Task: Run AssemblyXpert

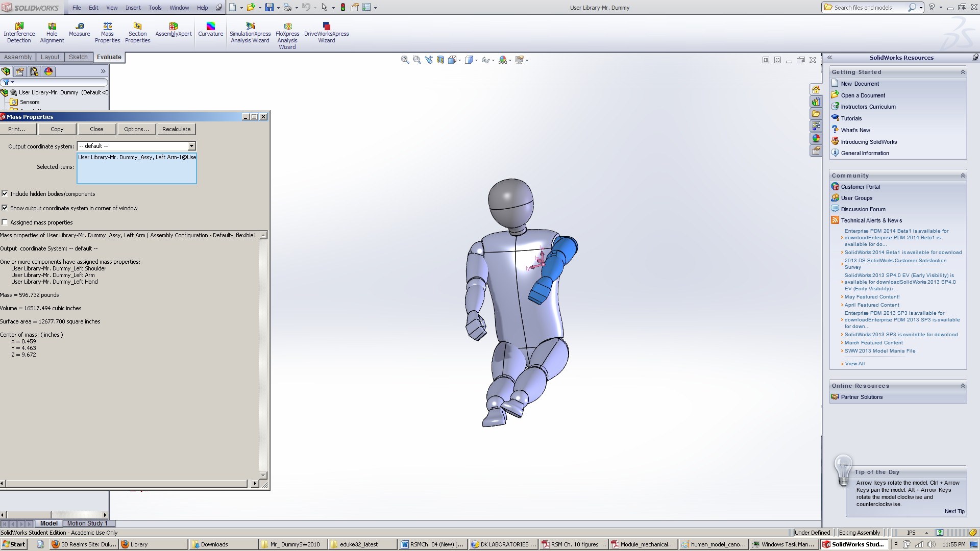Action: point(174,30)
